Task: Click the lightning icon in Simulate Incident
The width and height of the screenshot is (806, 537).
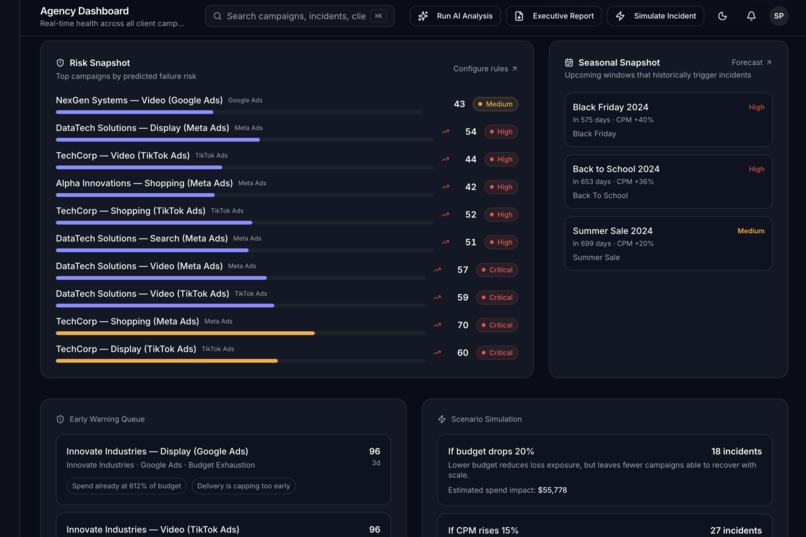Action: [620, 16]
